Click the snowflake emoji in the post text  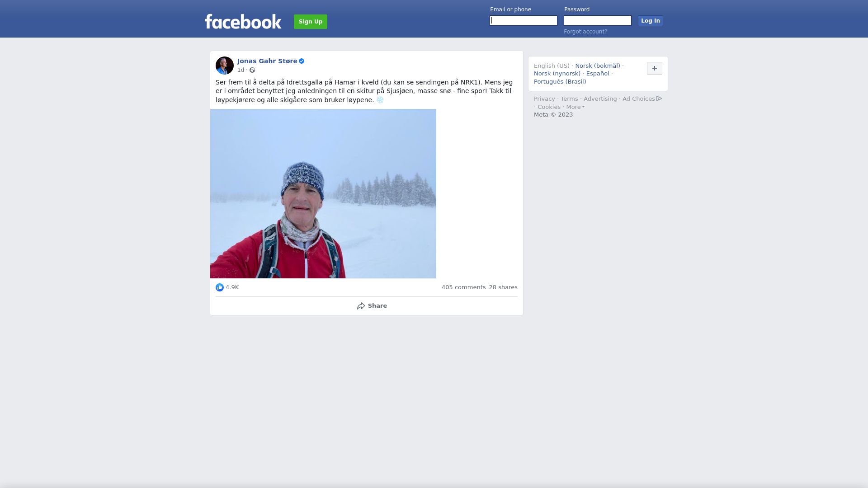[x=380, y=100]
